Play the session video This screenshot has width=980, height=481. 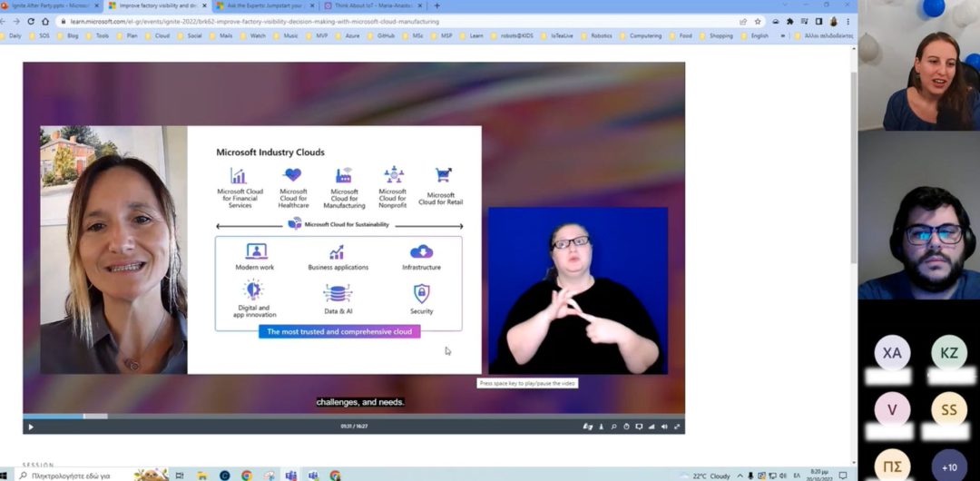[x=31, y=427]
